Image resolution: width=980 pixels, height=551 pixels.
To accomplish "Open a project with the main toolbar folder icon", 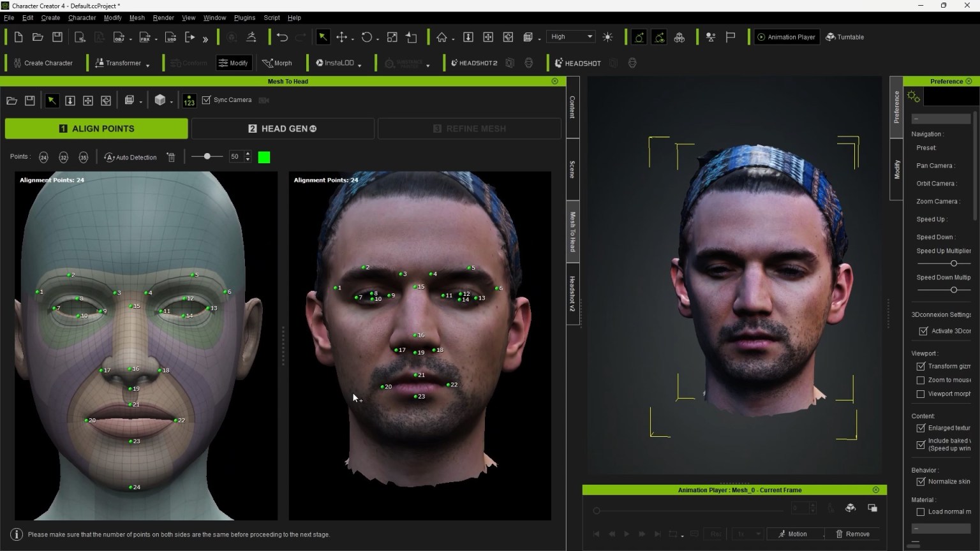I will [38, 37].
